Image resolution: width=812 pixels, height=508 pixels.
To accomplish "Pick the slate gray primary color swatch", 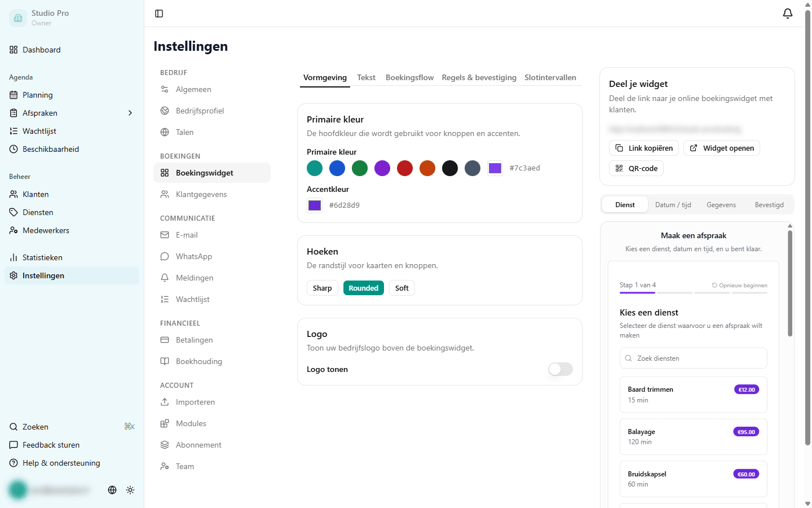I will click(473, 168).
